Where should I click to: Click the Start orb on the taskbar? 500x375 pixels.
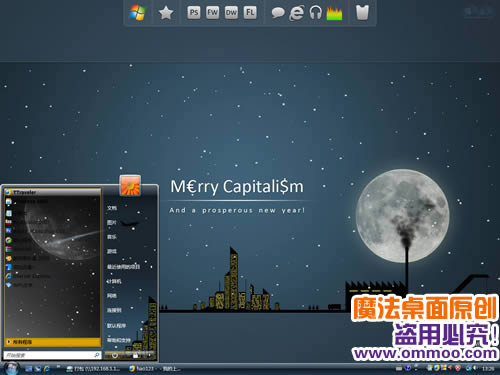(x=12, y=368)
